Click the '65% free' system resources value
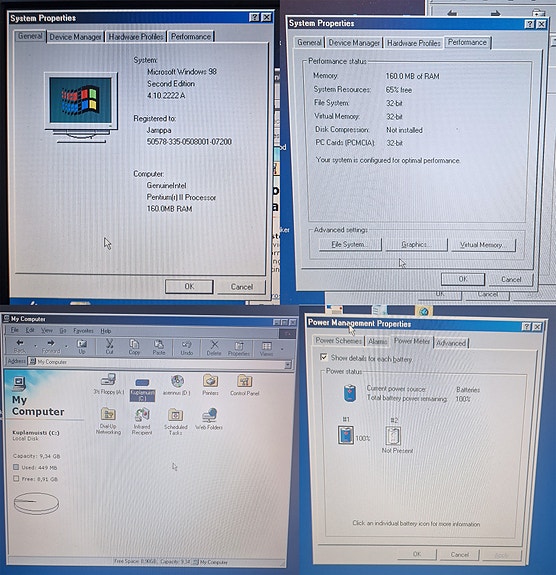 (x=399, y=90)
